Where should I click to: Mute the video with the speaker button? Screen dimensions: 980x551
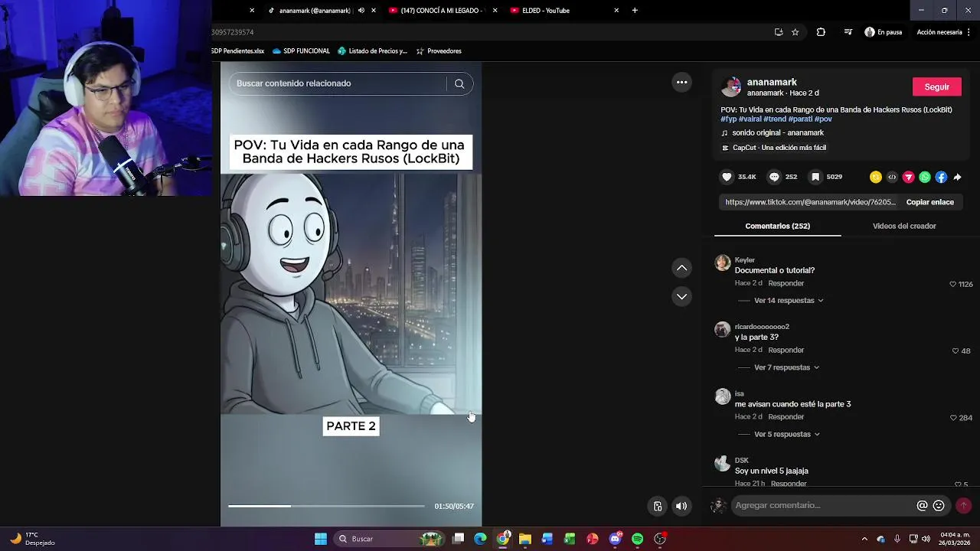[681, 506]
